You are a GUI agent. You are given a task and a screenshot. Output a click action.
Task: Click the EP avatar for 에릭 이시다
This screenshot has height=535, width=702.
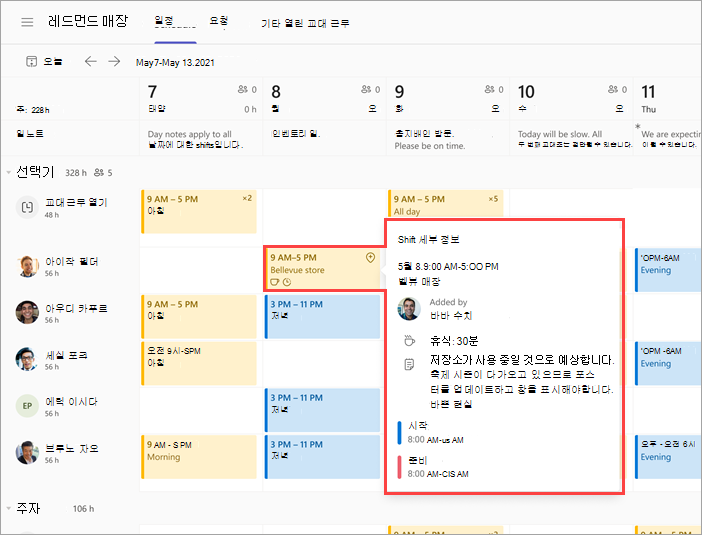[27, 406]
